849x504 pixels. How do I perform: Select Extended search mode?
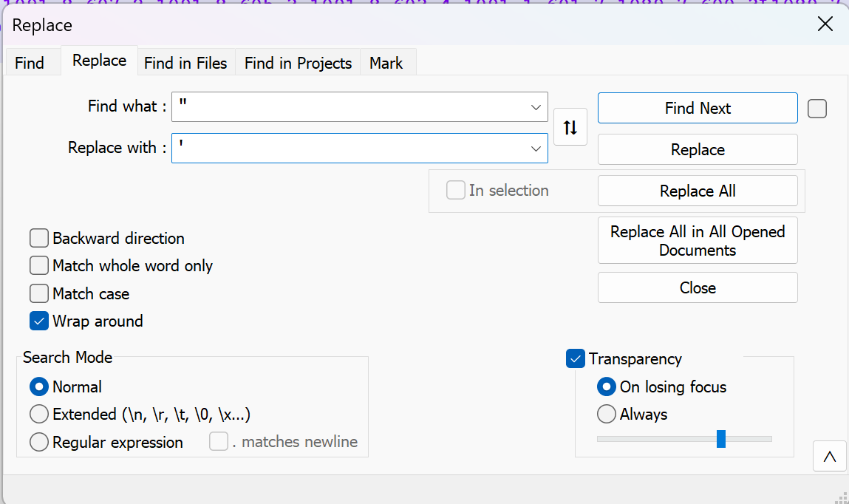click(39, 414)
